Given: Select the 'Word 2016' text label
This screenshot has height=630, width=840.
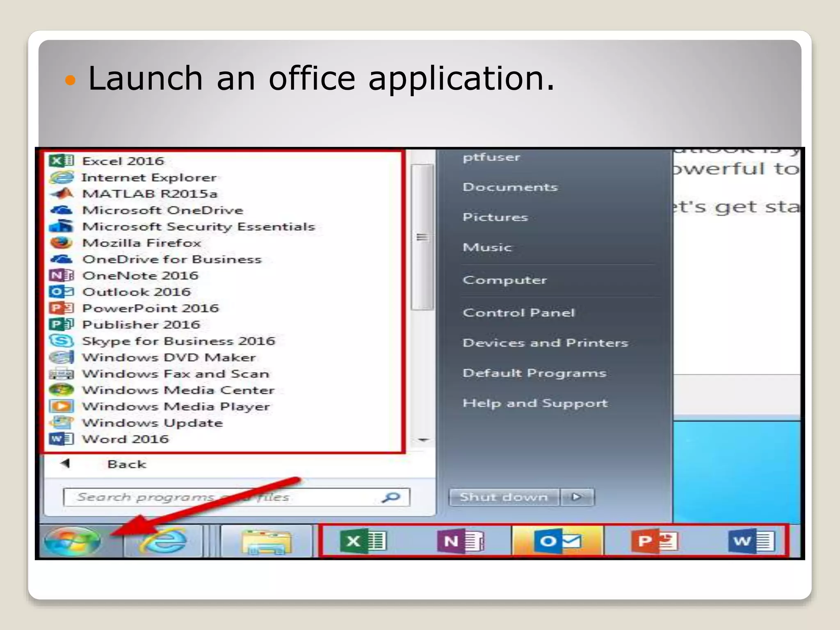Looking at the screenshot, I should tap(125, 439).
